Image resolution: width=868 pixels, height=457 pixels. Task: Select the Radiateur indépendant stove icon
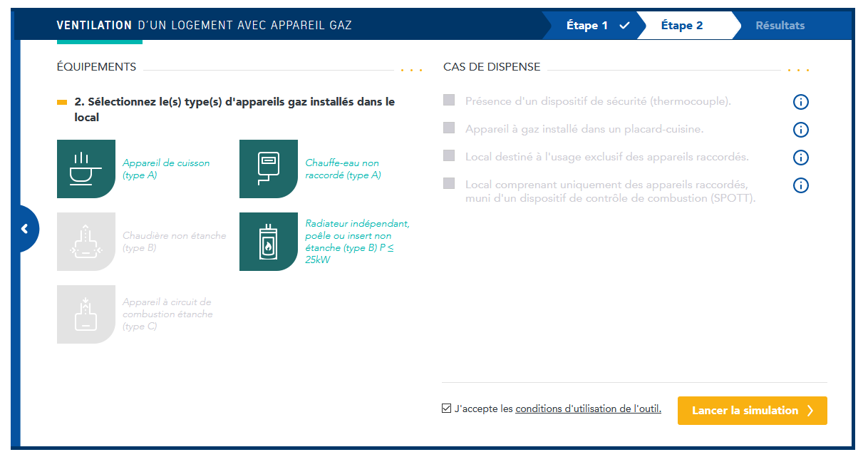(268, 242)
